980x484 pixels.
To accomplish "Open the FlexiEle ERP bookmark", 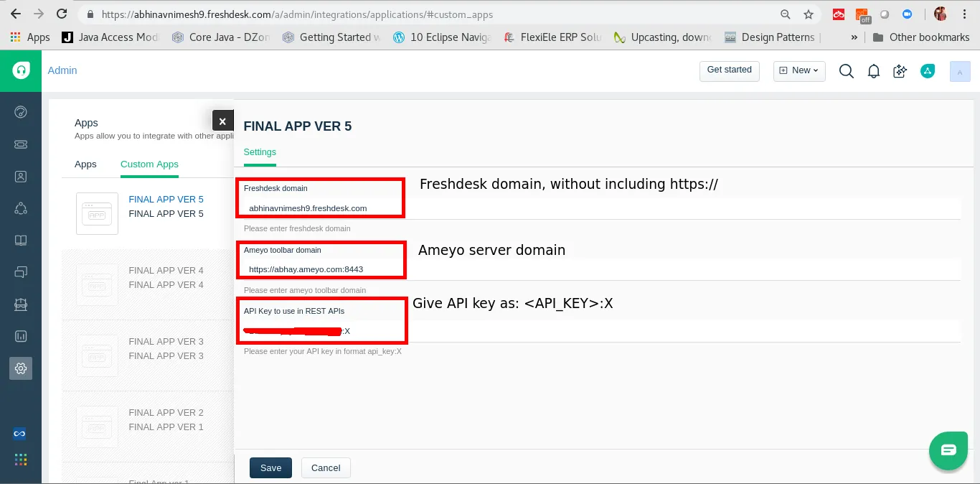I will (x=553, y=37).
